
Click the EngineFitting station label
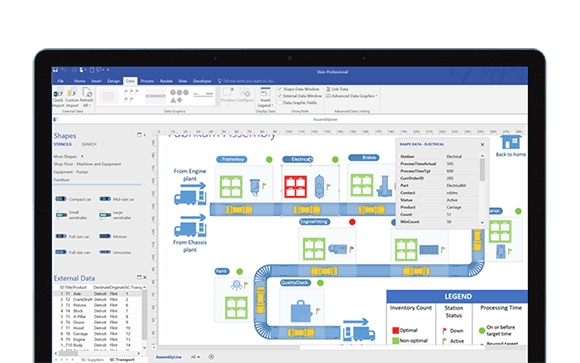314,222
